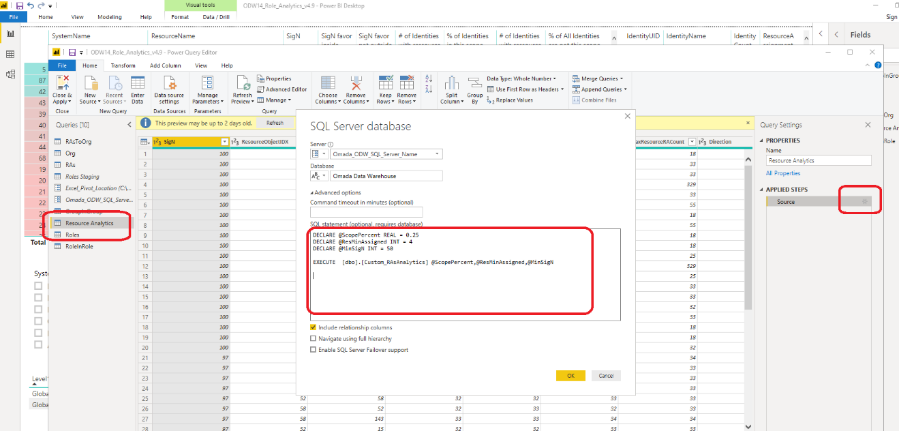Click Enter Data icon
This screenshot has height=431, width=899.
tap(138, 83)
